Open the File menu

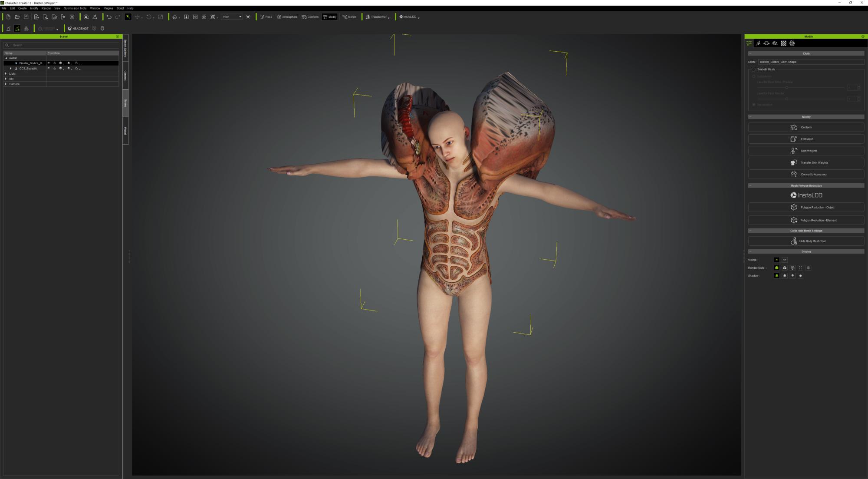pos(4,8)
